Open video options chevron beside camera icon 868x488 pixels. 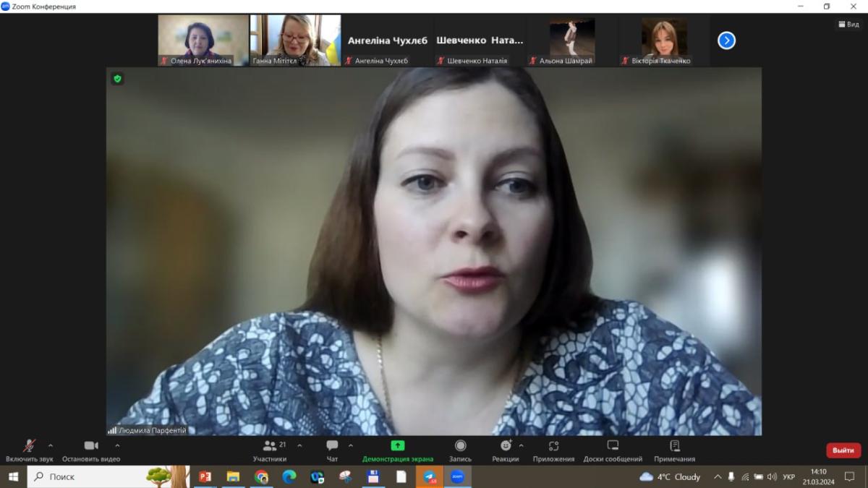pyautogui.click(x=117, y=445)
